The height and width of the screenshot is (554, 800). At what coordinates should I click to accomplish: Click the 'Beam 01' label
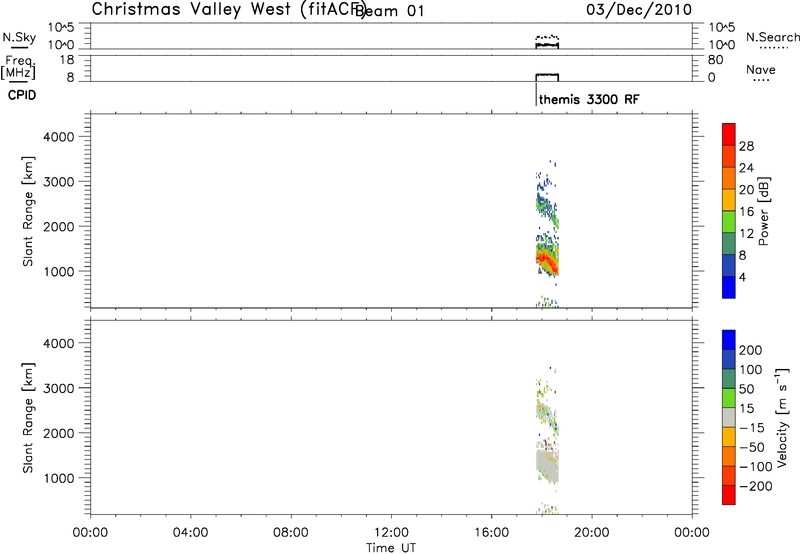(x=389, y=11)
